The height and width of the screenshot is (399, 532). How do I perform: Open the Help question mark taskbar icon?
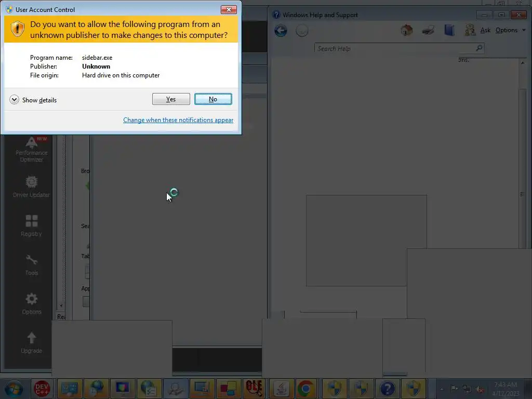point(388,389)
